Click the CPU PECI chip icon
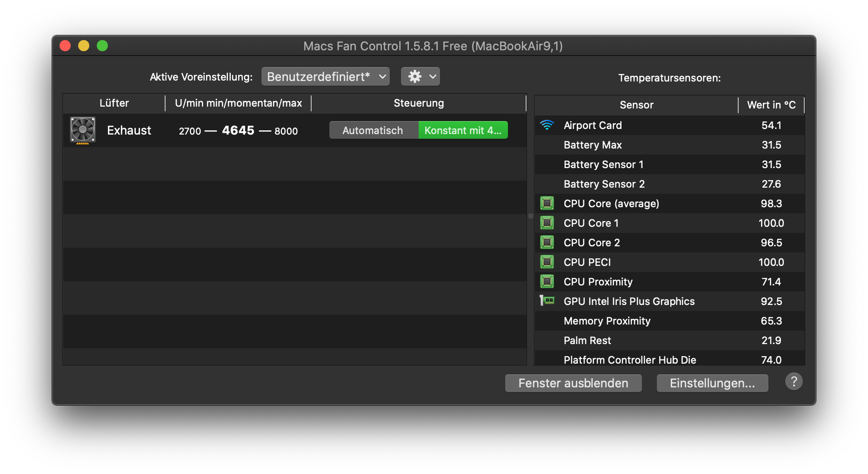Screen dimensions: 868x474 tap(547, 262)
